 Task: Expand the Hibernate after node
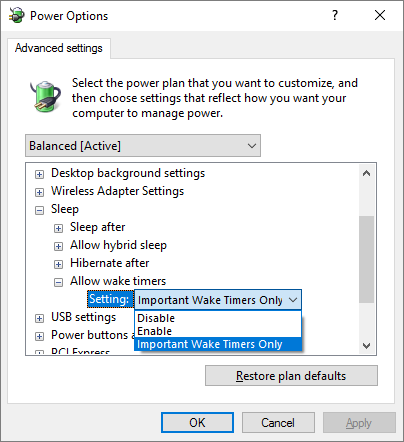(58, 264)
